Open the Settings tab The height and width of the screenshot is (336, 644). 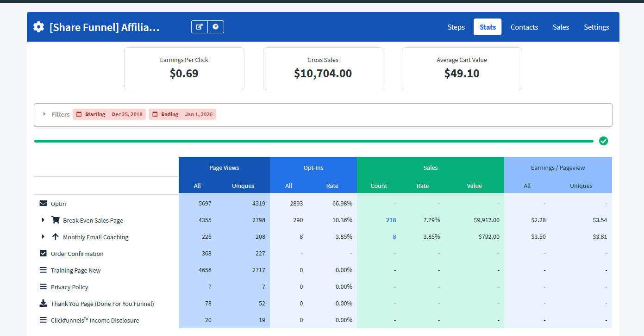click(x=596, y=27)
